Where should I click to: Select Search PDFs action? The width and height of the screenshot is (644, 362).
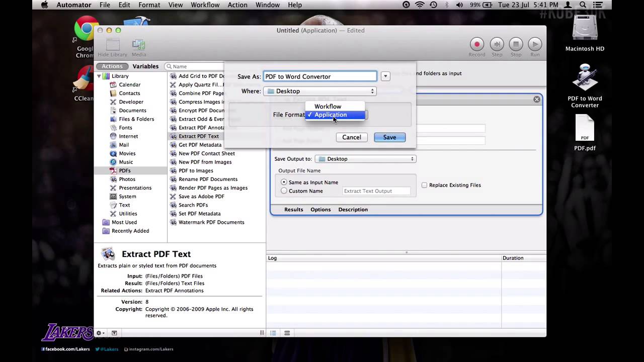(193, 205)
